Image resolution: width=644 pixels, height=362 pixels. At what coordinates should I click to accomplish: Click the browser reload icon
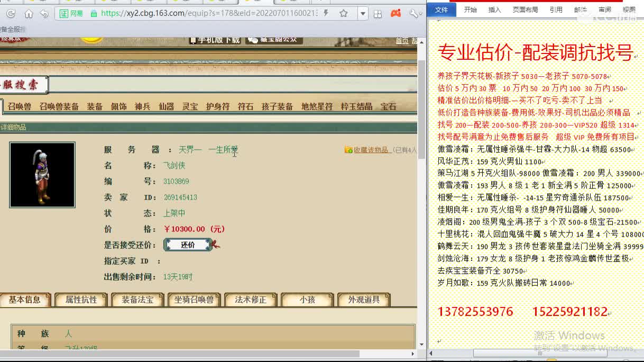pos(11,14)
